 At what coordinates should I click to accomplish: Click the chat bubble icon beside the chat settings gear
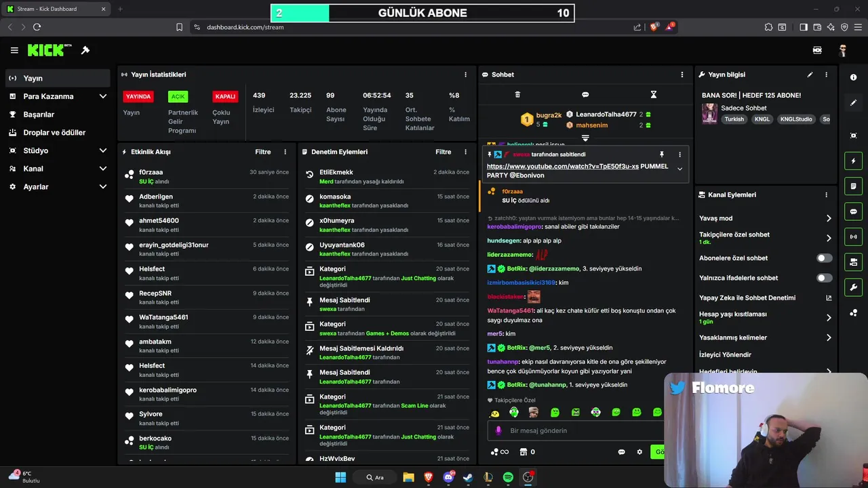(621, 452)
